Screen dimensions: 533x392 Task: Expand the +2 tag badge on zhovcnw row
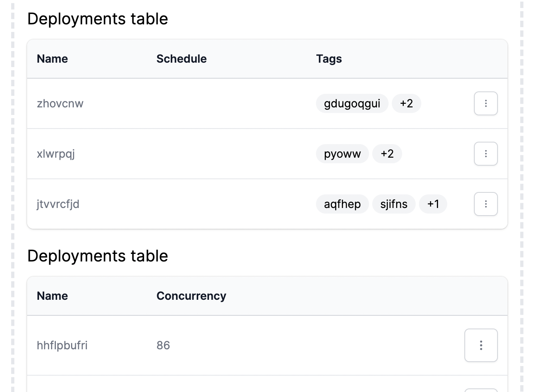coord(407,103)
